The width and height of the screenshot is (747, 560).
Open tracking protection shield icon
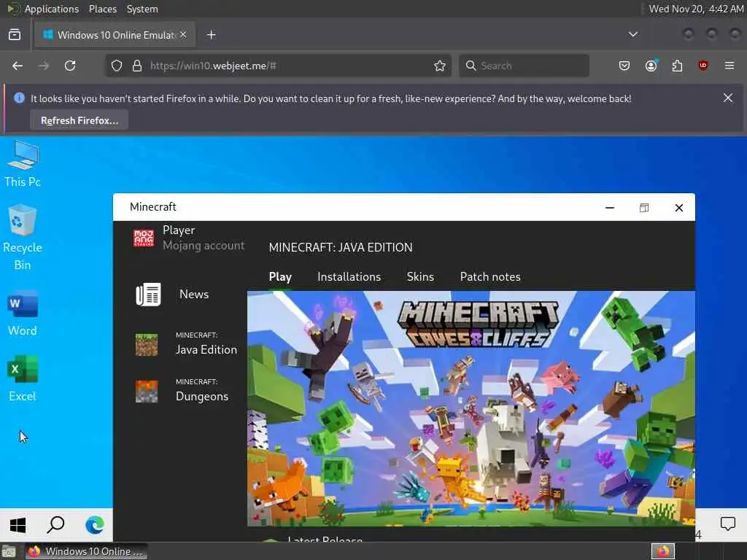point(116,66)
